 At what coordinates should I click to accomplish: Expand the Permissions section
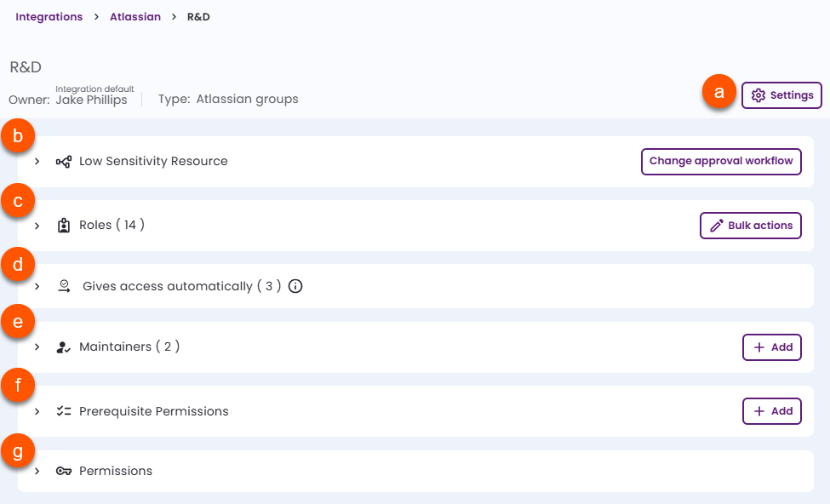pyautogui.click(x=37, y=470)
